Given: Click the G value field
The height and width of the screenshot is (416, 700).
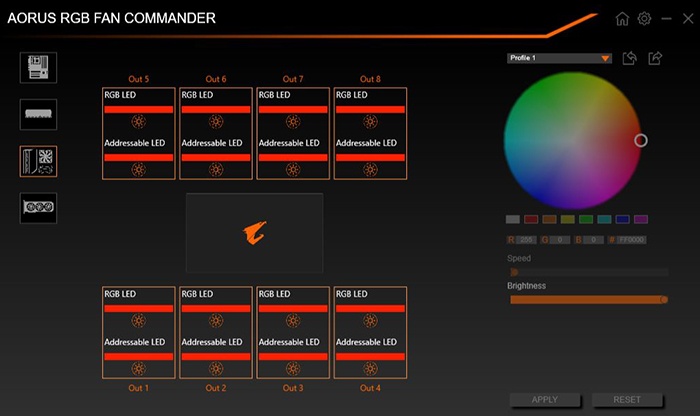Looking at the screenshot, I should click(x=560, y=240).
